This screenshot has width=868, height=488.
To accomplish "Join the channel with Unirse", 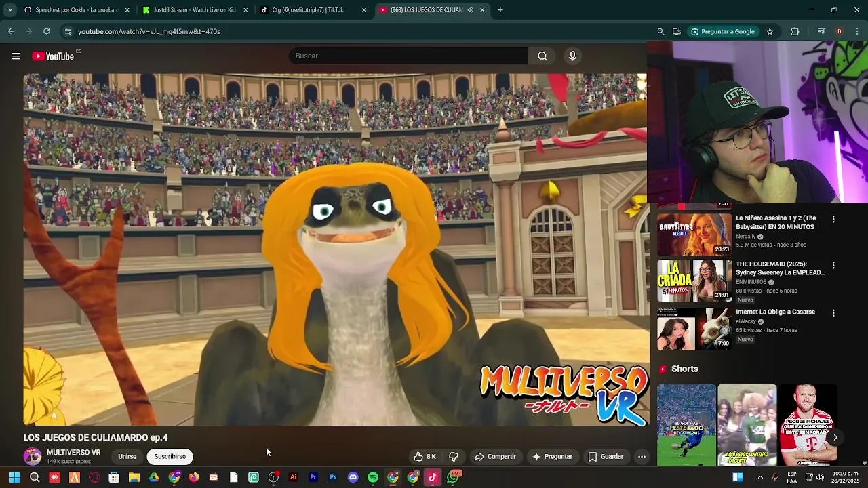I will (x=127, y=457).
